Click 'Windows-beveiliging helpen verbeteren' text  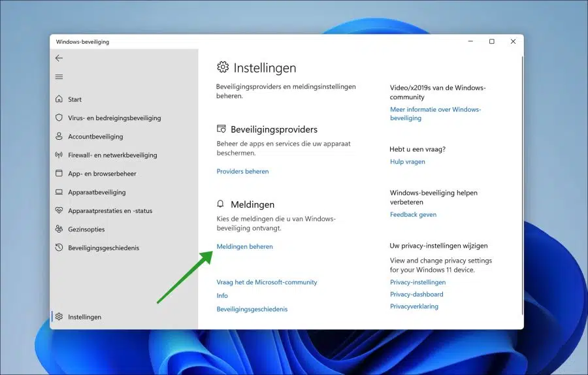[x=434, y=197]
